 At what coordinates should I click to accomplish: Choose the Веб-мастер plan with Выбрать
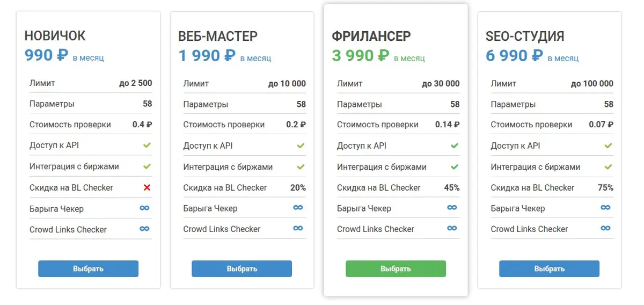[x=241, y=268]
